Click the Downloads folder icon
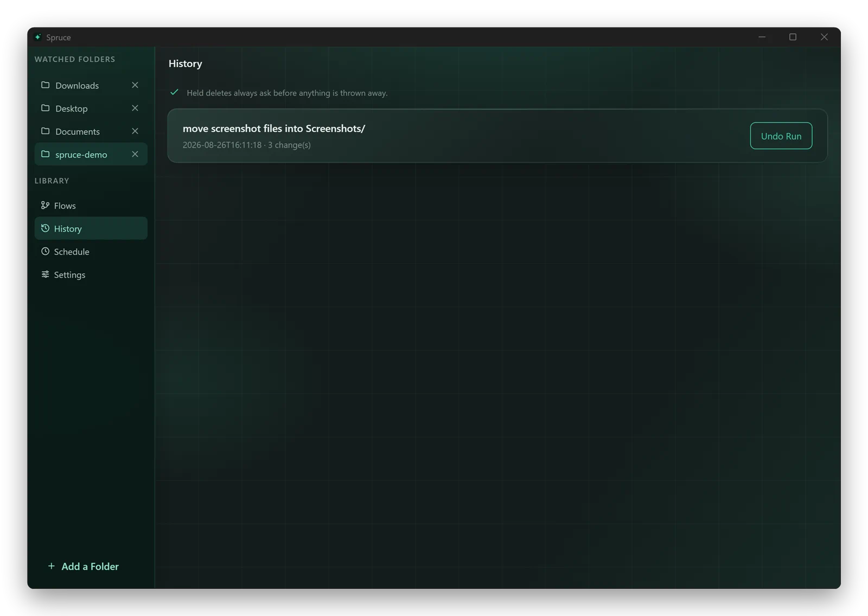This screenshot has height=616, width=868. pos(45,85)
